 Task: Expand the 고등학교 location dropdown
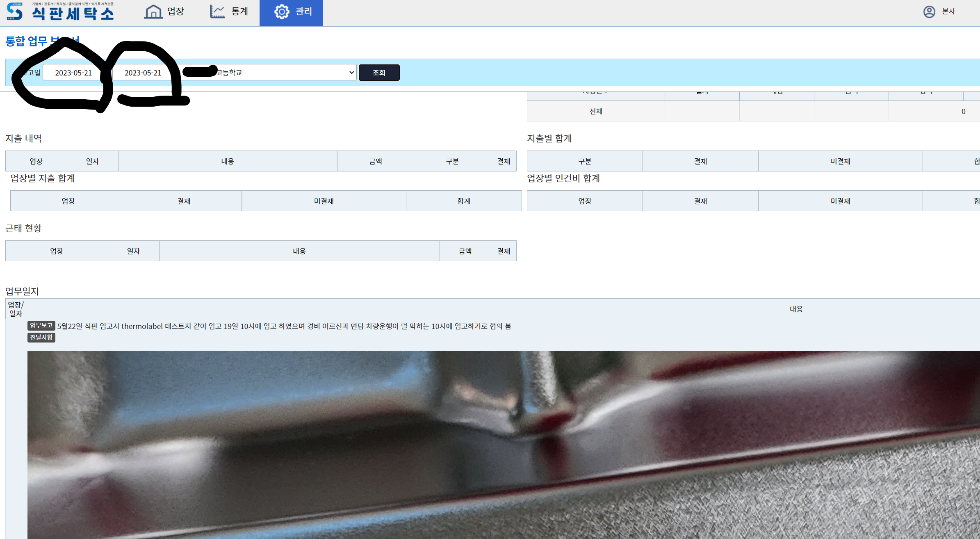click(x=269, y=72)
